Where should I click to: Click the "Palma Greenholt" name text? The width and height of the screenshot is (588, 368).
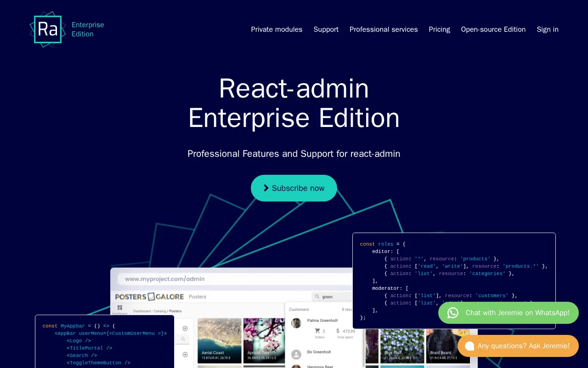pyautogui.click(x=322, y=321)
